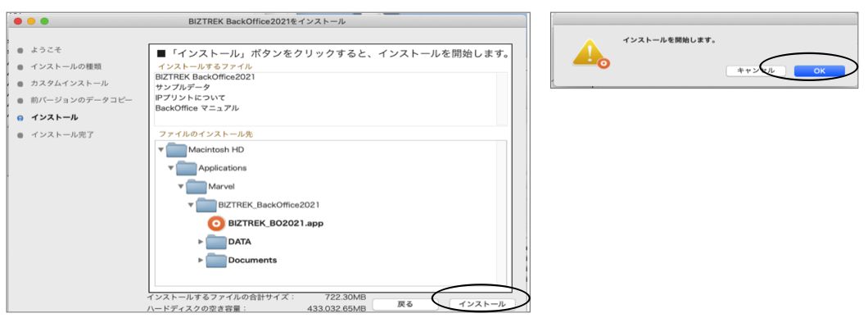Click the install destination tree scrollbar
This screenshot has height=318, width=868.
(501, 213)
